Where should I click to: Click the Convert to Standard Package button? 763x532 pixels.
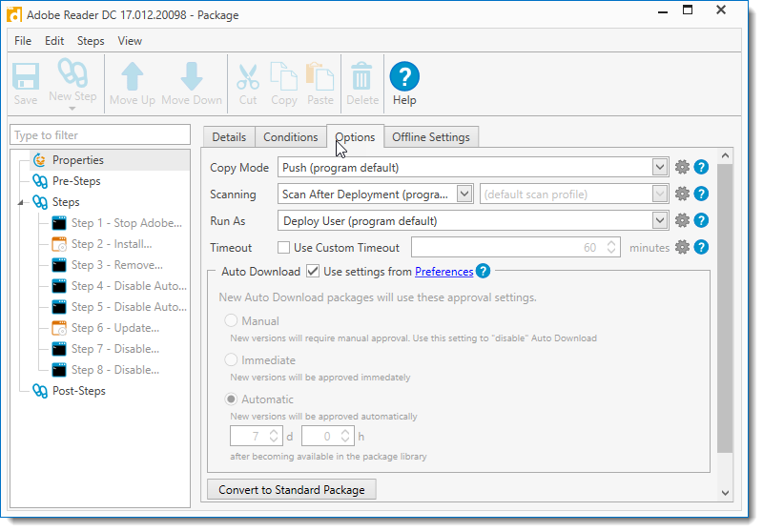tap(292, 490)
